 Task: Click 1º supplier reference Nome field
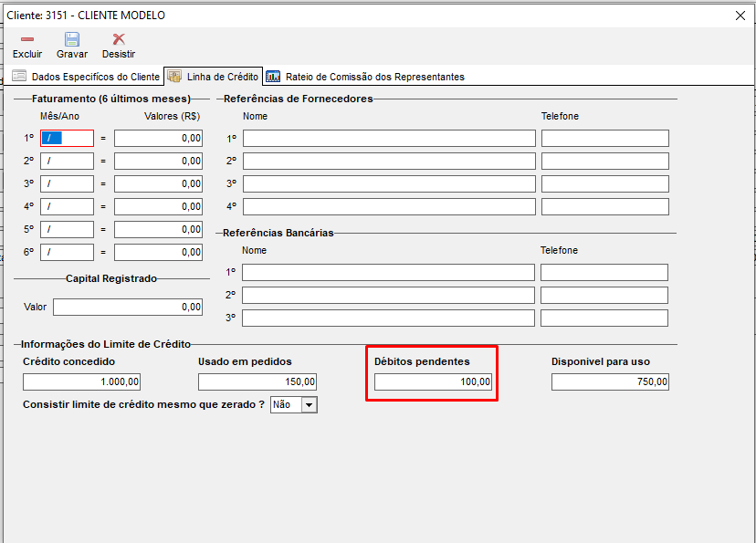click(x=389, y=139)
